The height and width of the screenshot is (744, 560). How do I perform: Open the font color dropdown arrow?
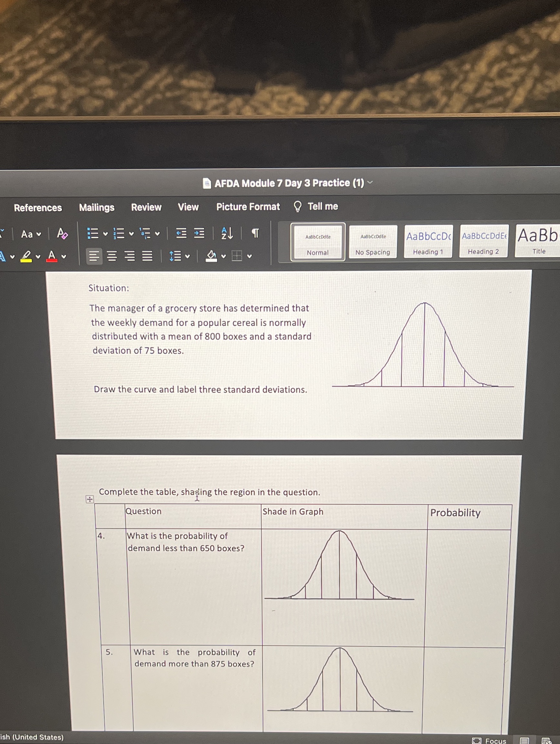click(x=64, y=257)
